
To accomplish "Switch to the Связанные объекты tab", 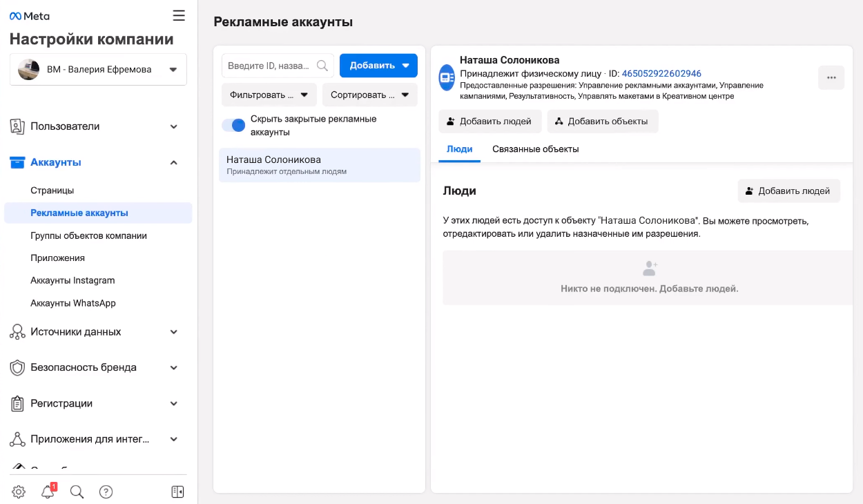I will [x=536, y=149].
